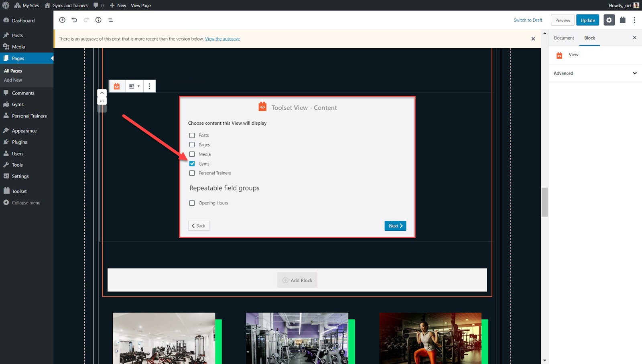Expand the Advanced panel section
Viewport: 642px width, 364px height.
pyautogui.click(x=595, y=73)
